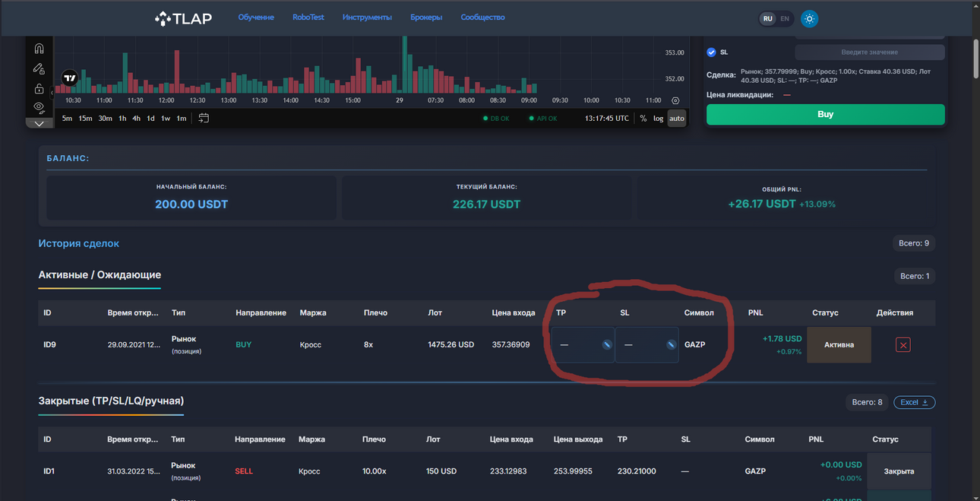The width and height of the screenshot is (980, 501).
Task: Select the 1m monthly timeframe
Action: 182,118
